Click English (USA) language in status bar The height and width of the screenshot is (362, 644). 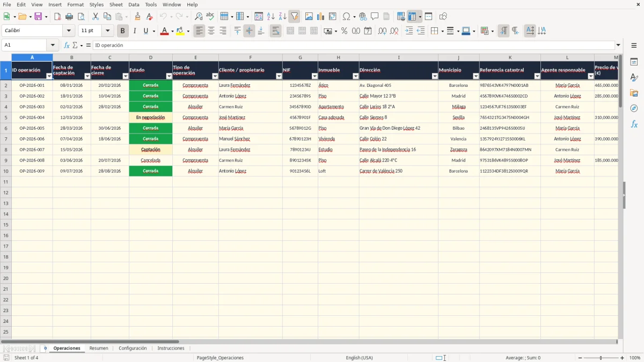point(359,358)
